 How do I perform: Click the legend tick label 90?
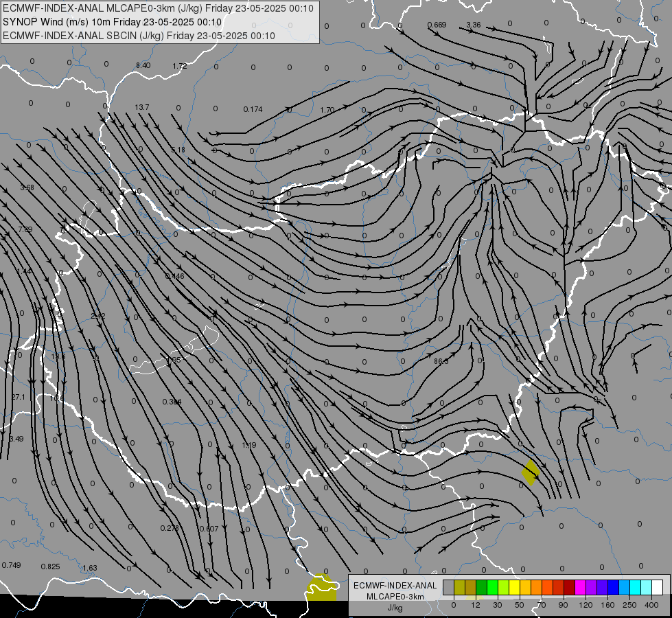click(563, 605)
